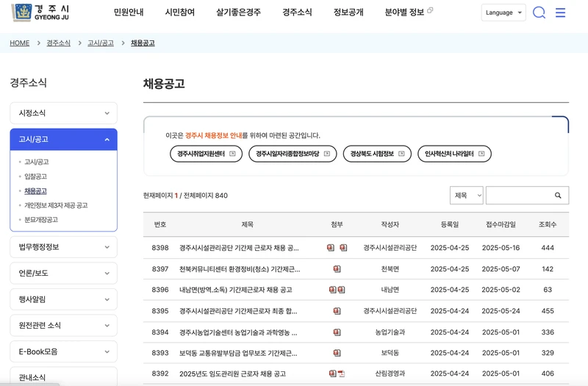Open PDF attachment of post 8392

(341, 374)
